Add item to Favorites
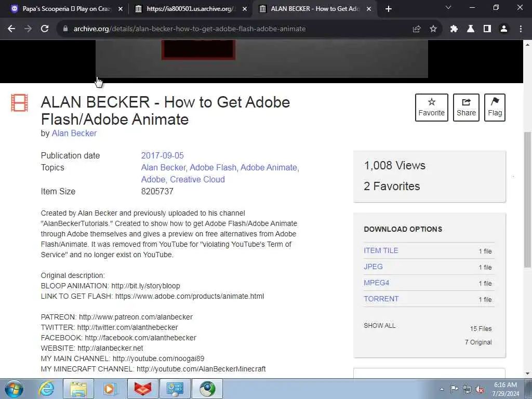This screenshot has width=532, height=399. point(432,108)
